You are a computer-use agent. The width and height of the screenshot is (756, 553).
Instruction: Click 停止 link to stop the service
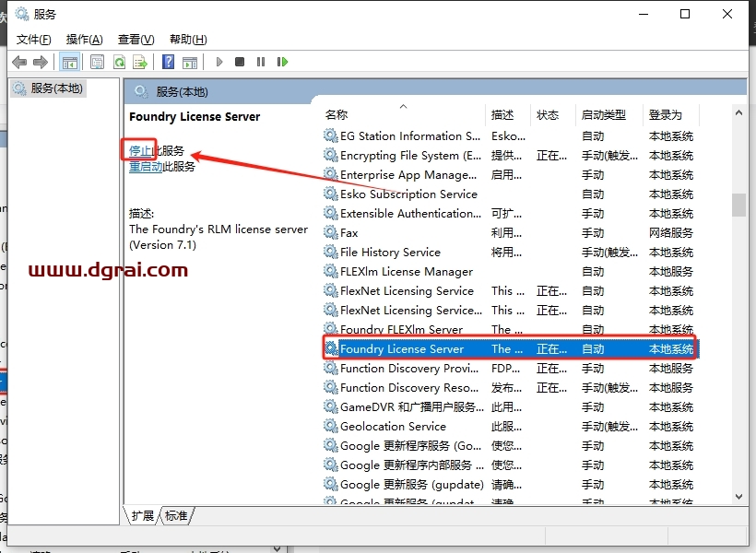click(140, 150)
